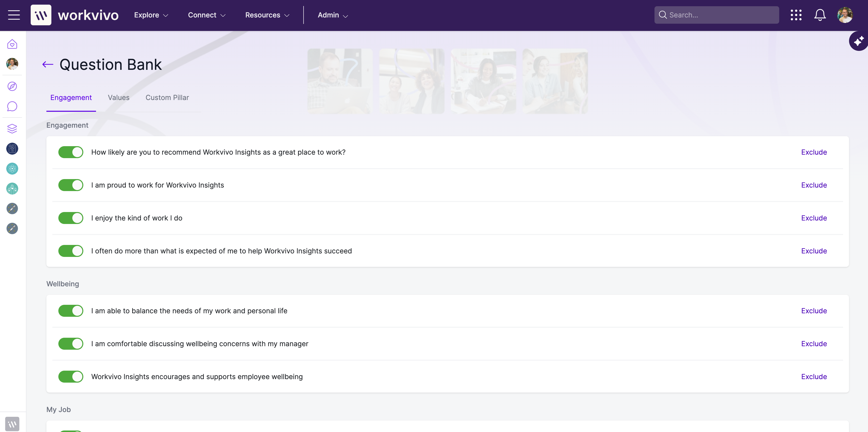This screenshot has width=868, height=432.
Task: Open the raised hands hearts space
Action: pos(12,188)
